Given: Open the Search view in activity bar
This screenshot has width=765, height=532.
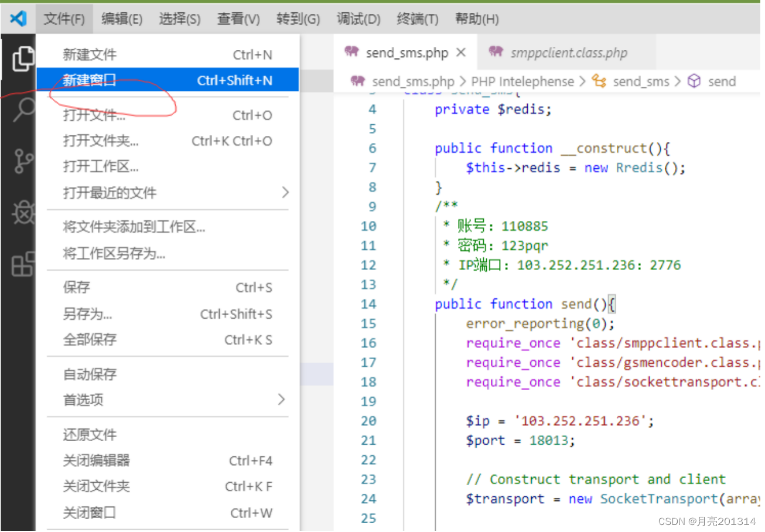Looking at the screenshot, I should [23, 110].
